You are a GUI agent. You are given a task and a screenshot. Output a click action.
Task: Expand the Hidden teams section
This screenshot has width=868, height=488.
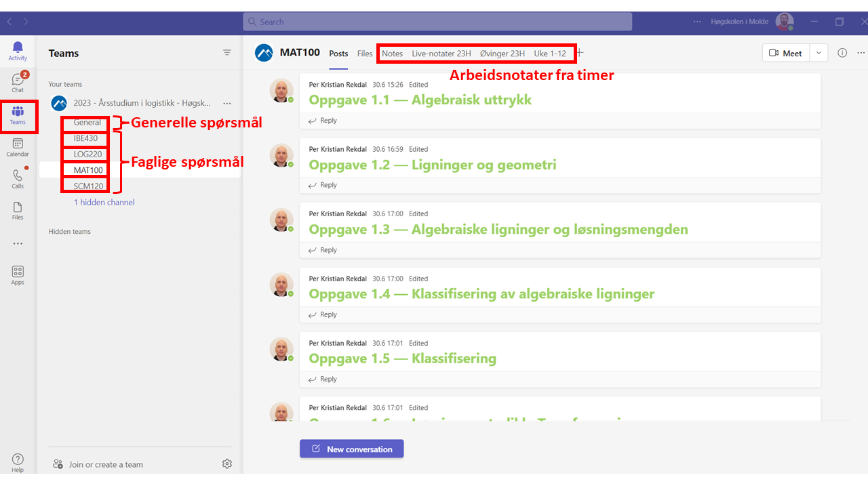click(x=70, y=231)
